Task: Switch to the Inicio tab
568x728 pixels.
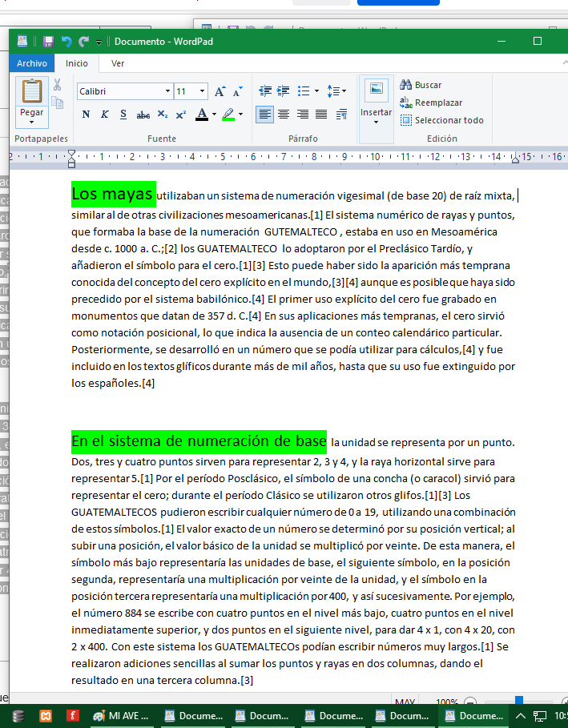Action: (x=77, y=63)
